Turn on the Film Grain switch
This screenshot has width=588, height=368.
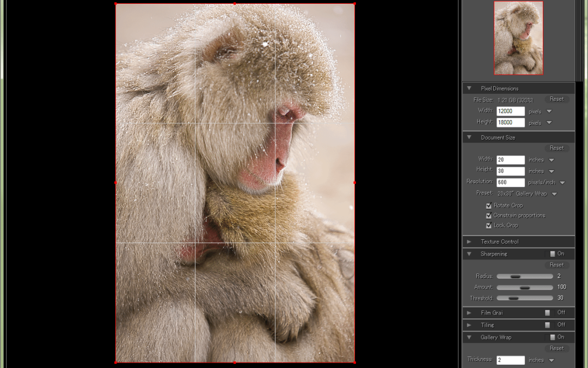click(x=548, y=313)
